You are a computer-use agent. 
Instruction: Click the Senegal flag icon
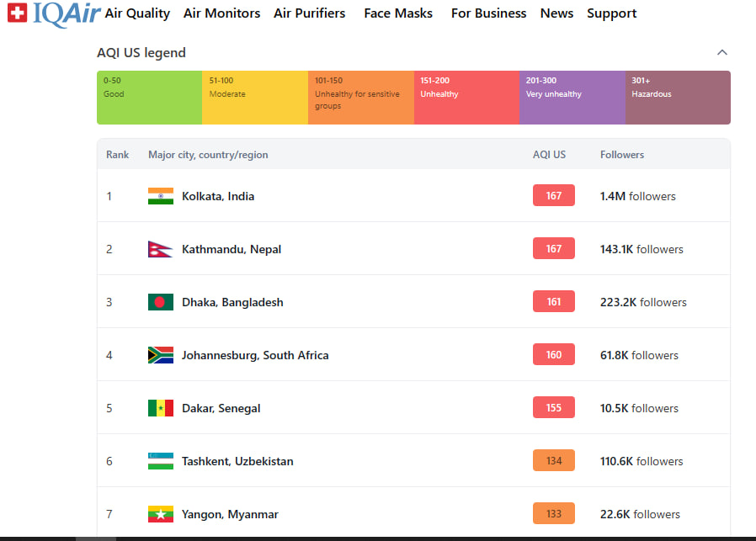(x=160, y=408)
